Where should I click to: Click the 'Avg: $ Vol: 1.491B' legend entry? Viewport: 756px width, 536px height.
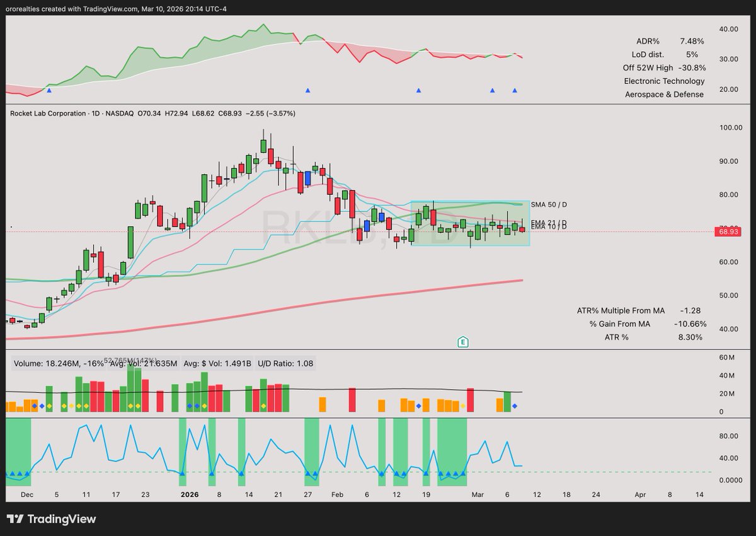tap(217, 363)
